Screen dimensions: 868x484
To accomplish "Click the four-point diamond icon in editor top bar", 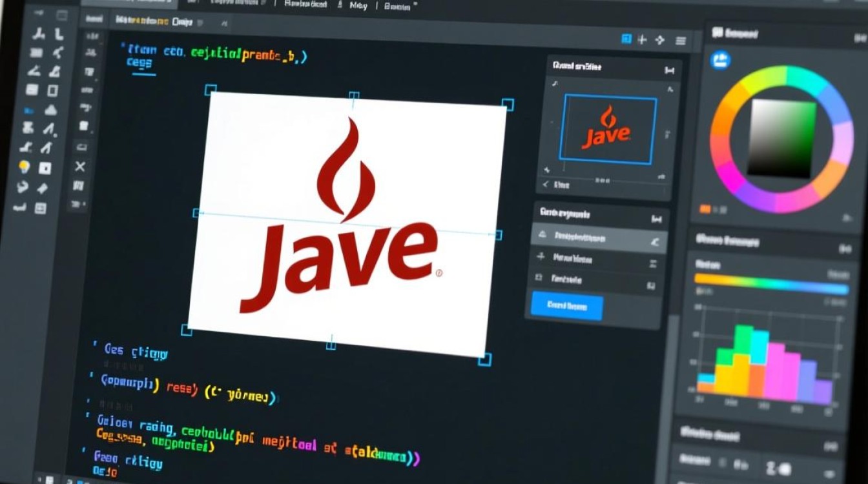I will [x=659, y=40].
